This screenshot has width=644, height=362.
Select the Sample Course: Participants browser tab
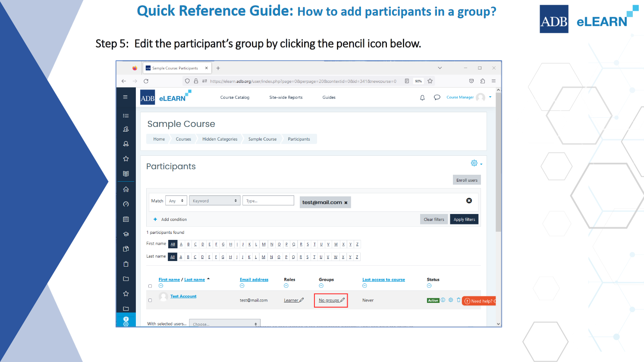pyautogui.click(x=175, y=68)
